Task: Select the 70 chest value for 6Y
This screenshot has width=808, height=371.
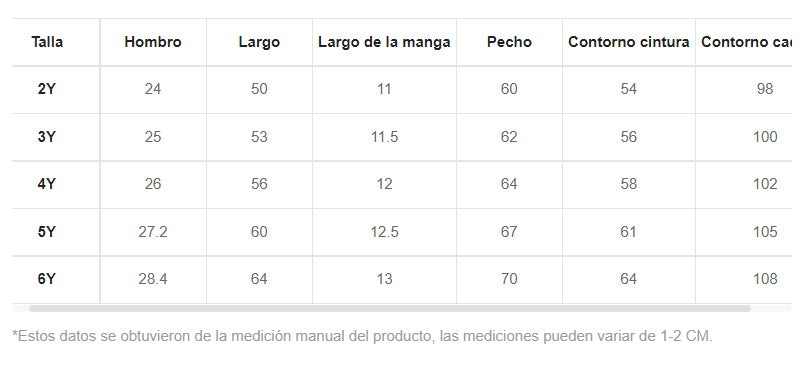Action: tap(509, 279)
